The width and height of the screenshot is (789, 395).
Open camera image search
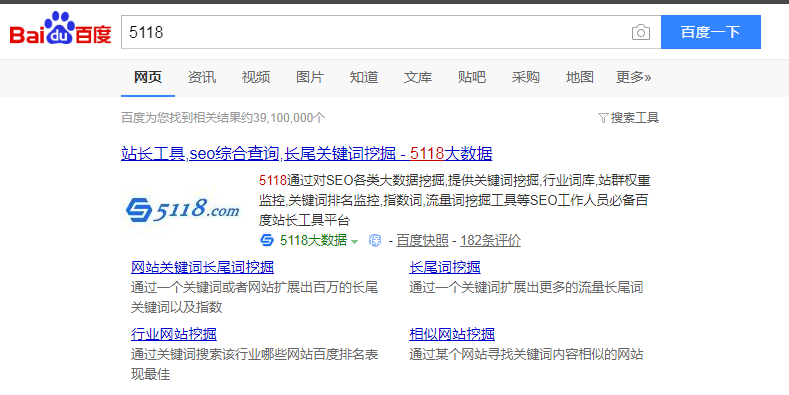641,32
